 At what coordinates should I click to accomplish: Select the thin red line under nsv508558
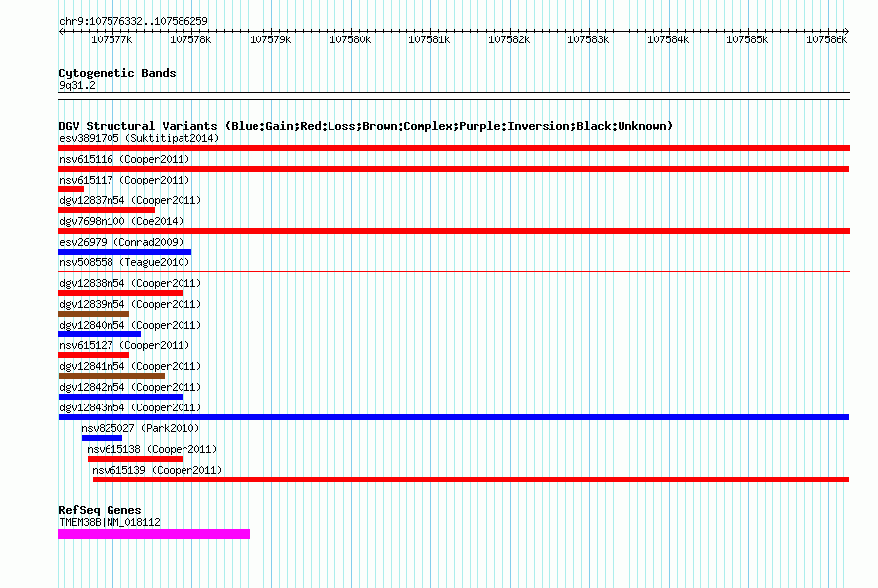tap(454, 272)
